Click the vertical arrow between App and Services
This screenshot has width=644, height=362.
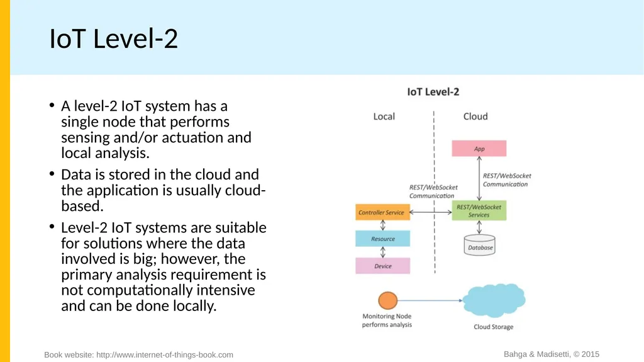pos(479,178)
